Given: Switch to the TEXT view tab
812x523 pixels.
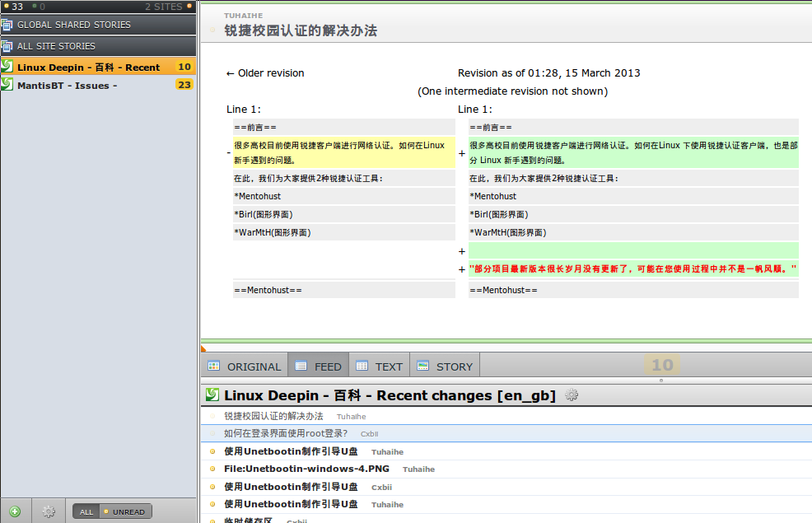Looking at the screenshot, I should coord(380,366).
